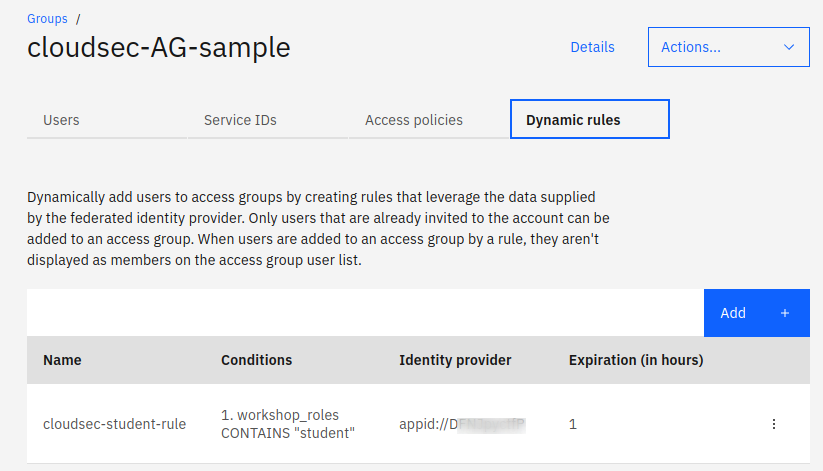The image size is (823, 471).
Task: Click the Conditions column header
Action: 256,360
